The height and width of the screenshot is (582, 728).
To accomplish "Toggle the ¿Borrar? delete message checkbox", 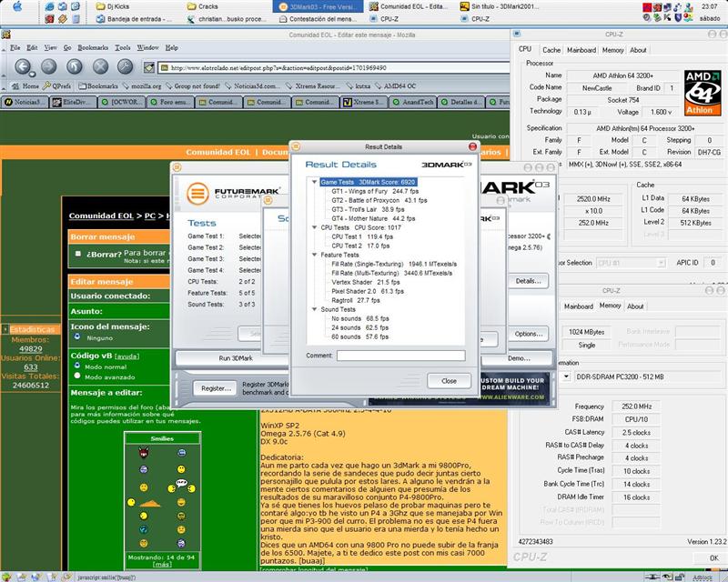I will (x=77, y=254).
